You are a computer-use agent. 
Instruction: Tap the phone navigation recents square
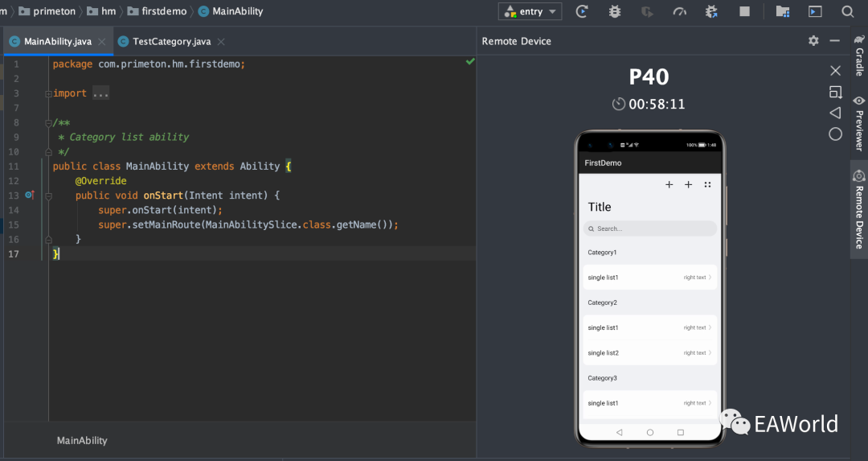coord(681,432)
